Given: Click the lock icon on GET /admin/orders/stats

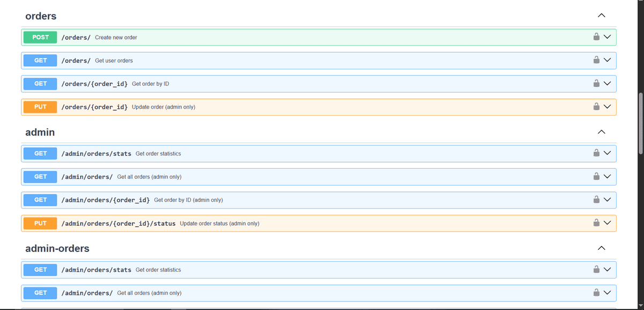Looking at the screenshot, I should click(596, 153).
